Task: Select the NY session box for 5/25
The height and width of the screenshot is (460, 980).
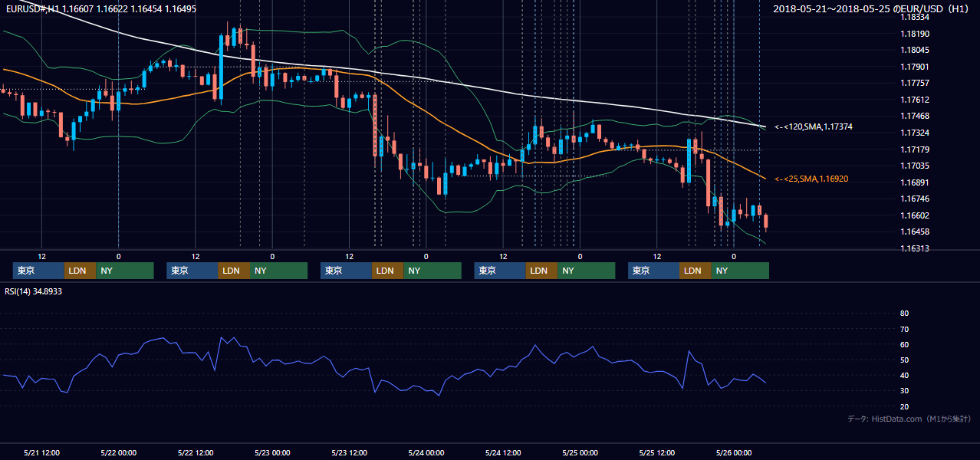Action: pyautogui.click(x=740, y=271)
